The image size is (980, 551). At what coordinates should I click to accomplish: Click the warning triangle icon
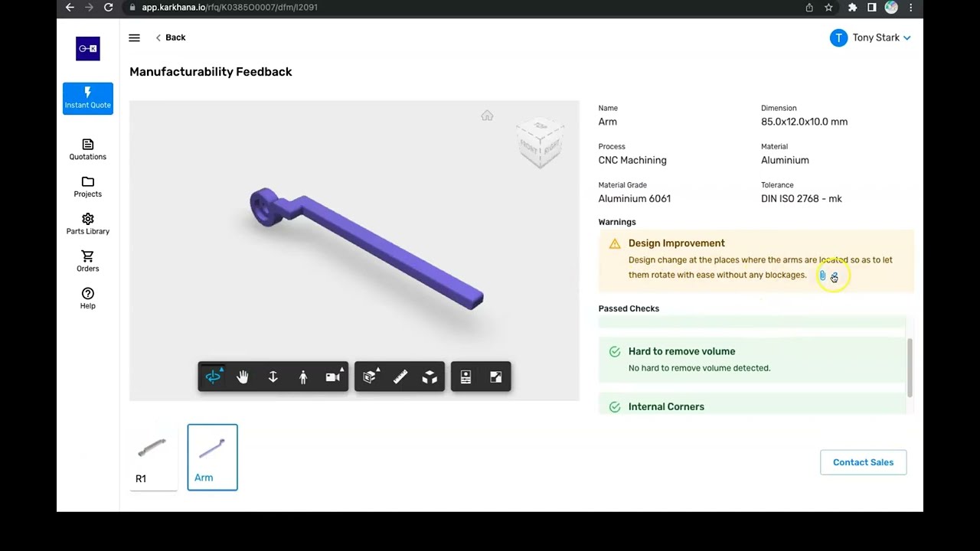click(615, 244)
